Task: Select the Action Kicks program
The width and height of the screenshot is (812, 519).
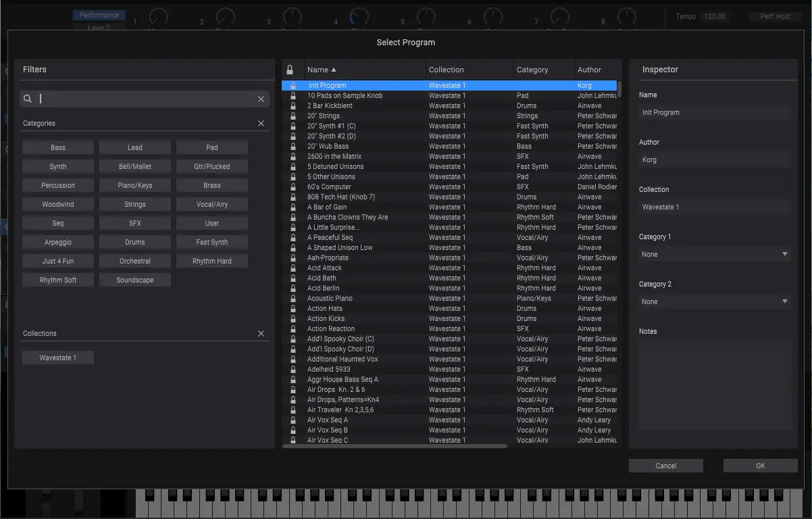Action: point(449,319)
